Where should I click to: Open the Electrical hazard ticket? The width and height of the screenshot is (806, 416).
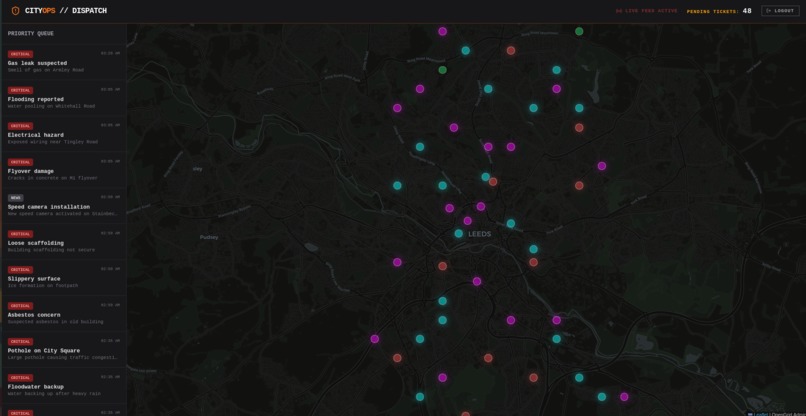tap(64, 134)
